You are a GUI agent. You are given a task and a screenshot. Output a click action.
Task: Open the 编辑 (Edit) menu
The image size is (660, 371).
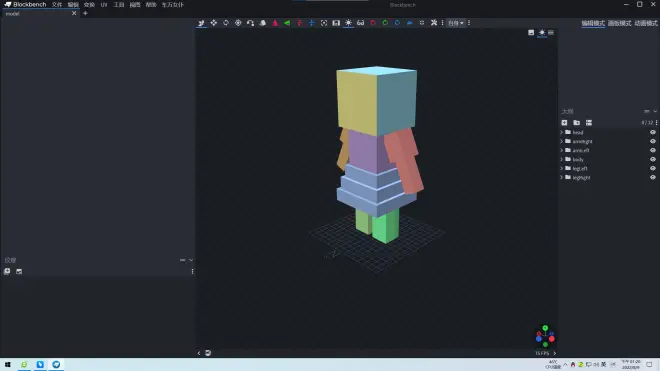(73, 5)
